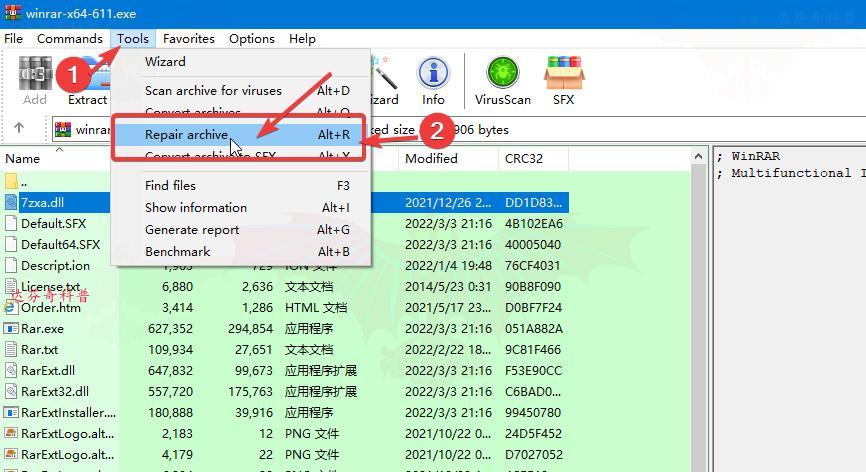Click size 109,934 of Rar.txt

[x=170, y=349]
